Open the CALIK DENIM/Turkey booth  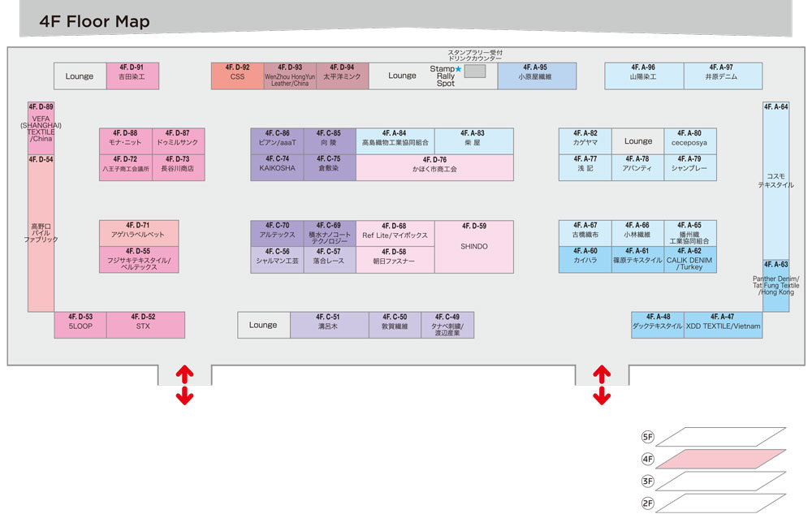(689, 259)
